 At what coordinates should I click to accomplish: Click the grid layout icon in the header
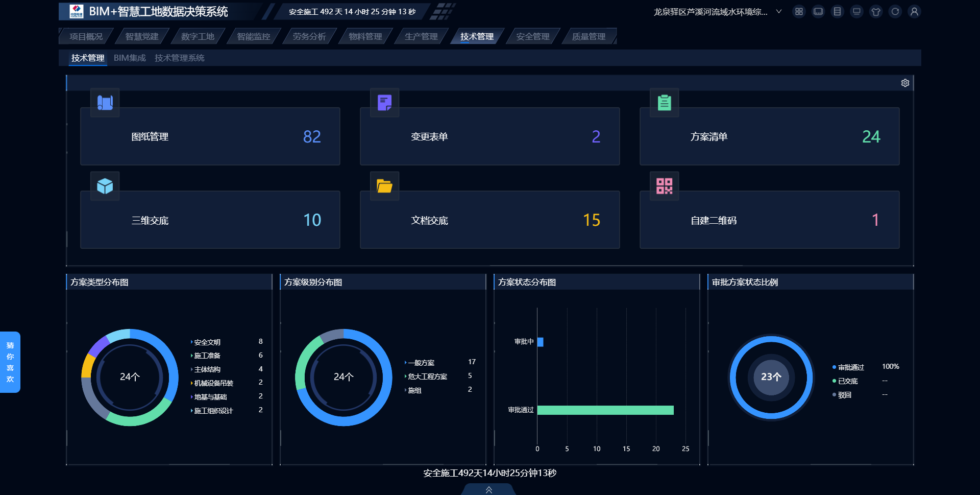pyautogui.click(x=799, y=12)
